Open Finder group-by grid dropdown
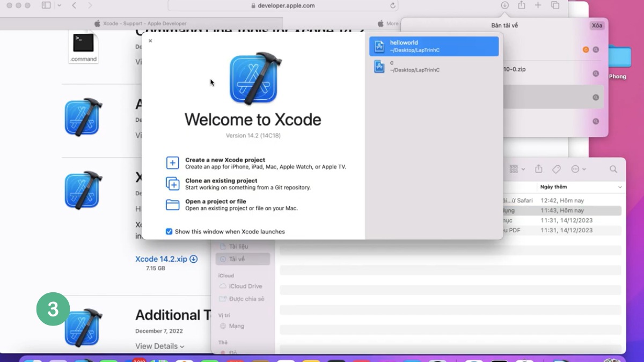The width and height of the screenshot is (644, 362). pyautogui.click(x=517, y=169)
